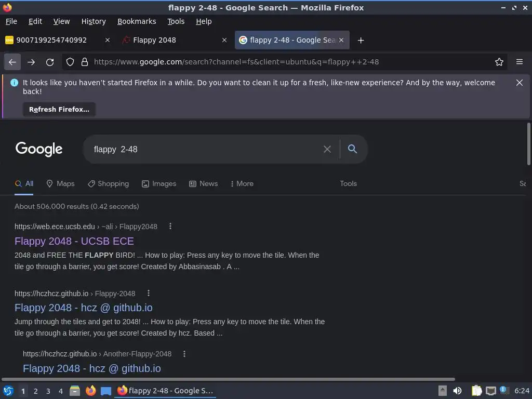Screen dimensions: 532x399
Task: Open the Help menu
Action: pyautogui.click(x=204, y=21)
